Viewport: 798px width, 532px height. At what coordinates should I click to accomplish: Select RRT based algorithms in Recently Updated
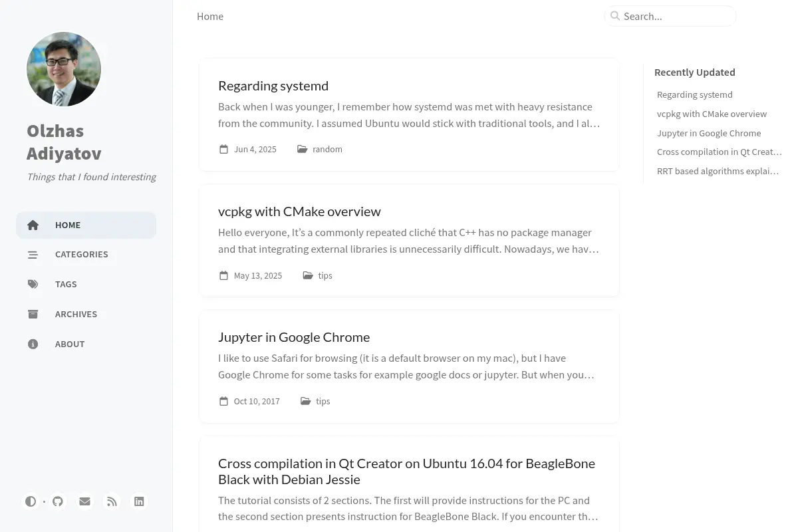point(718,171)
